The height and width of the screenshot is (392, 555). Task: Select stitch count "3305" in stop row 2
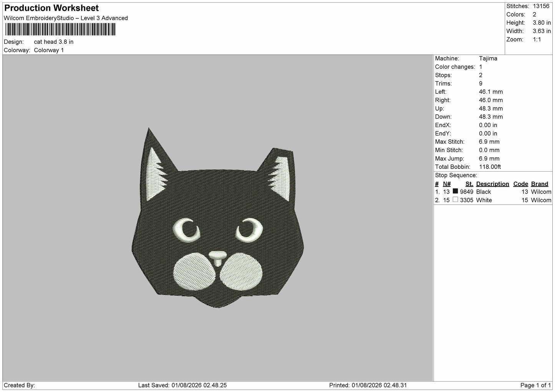[467, 200]
